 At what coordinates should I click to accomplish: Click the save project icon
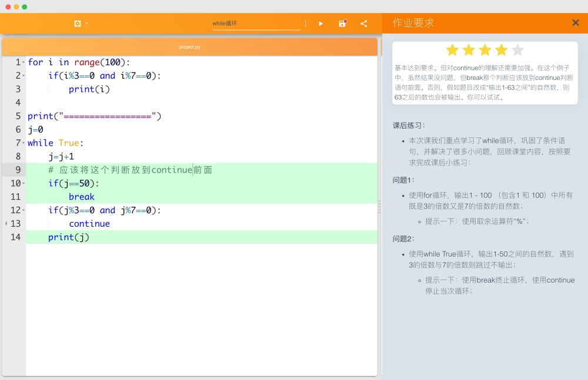click(342, 23)
